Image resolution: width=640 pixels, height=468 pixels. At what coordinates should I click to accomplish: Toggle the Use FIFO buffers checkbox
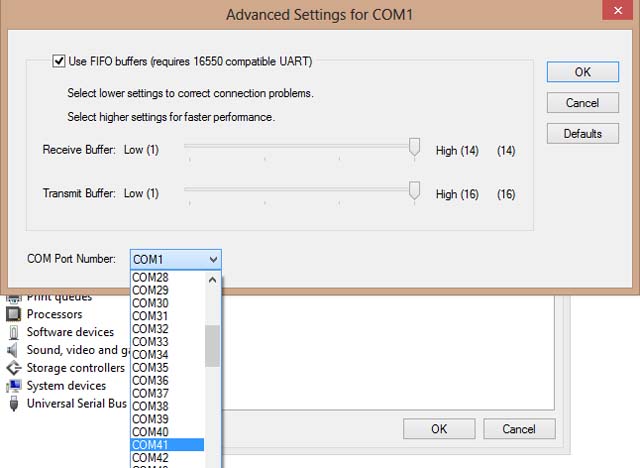tap(59, 62)
